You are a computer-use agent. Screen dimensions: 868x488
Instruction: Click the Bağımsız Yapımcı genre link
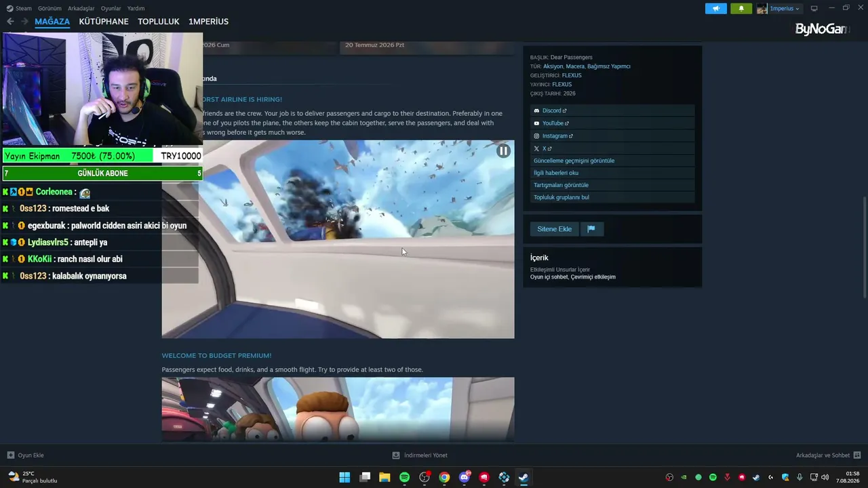[609, 66]
